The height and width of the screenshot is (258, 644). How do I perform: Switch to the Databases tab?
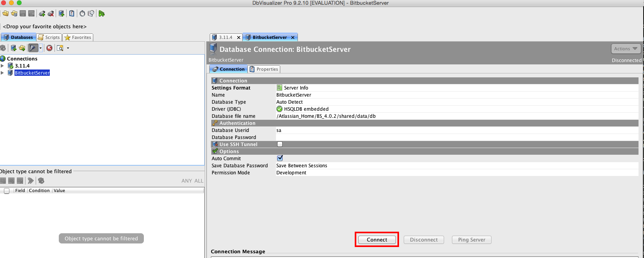[18, 37]
